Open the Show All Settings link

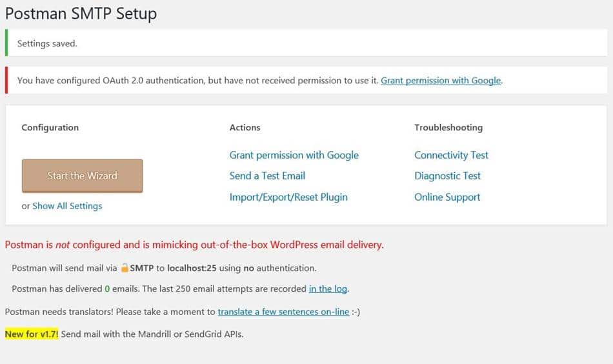coord(67,206)
